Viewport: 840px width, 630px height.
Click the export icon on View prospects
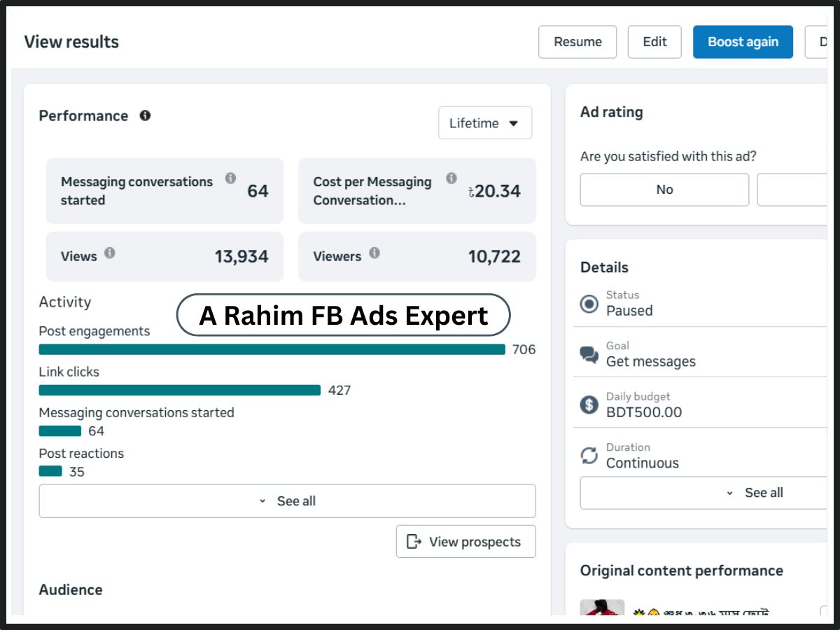(x=414, y=542)
